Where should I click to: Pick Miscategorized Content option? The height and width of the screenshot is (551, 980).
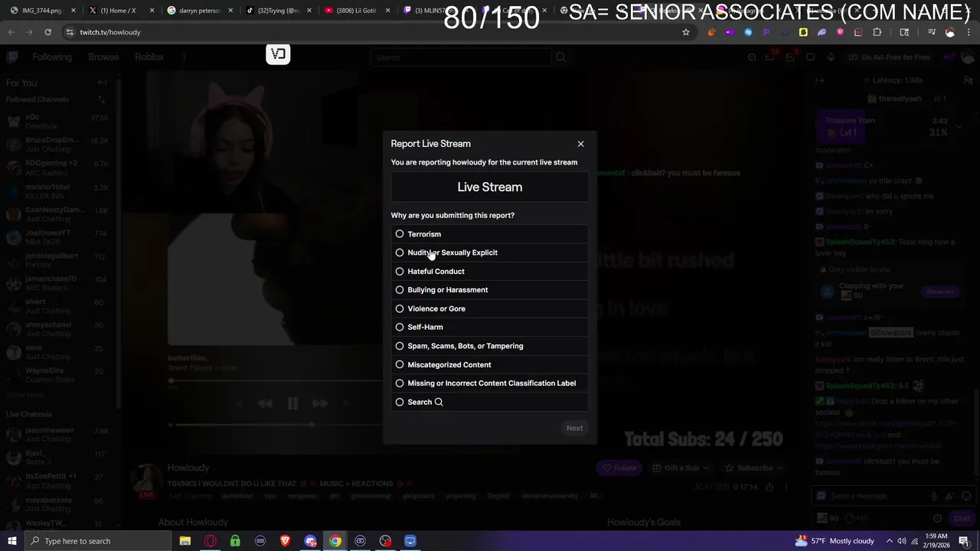pos(489,365)
